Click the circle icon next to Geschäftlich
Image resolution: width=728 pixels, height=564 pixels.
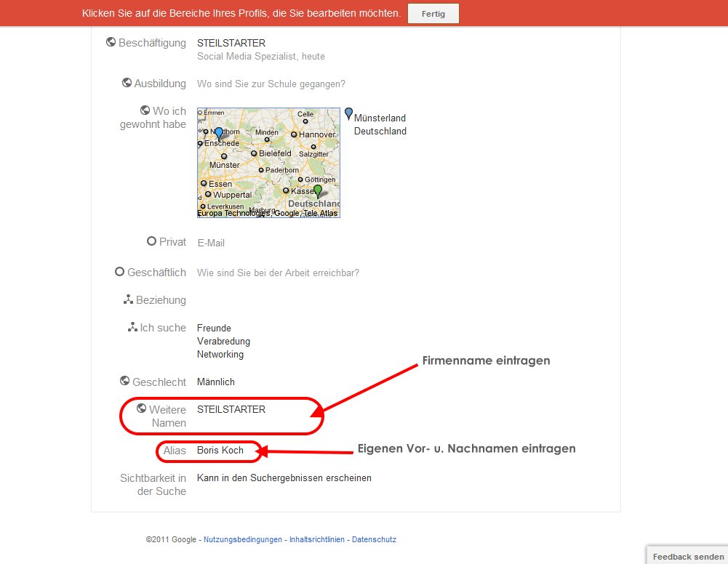119,272
